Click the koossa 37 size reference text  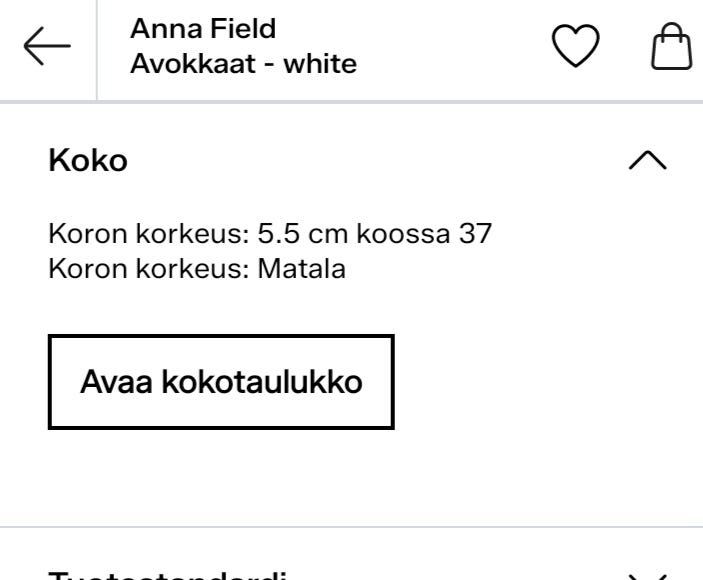[424, 234]
